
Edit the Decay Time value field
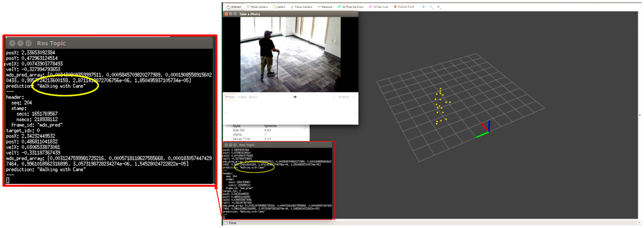pos(268,139)
